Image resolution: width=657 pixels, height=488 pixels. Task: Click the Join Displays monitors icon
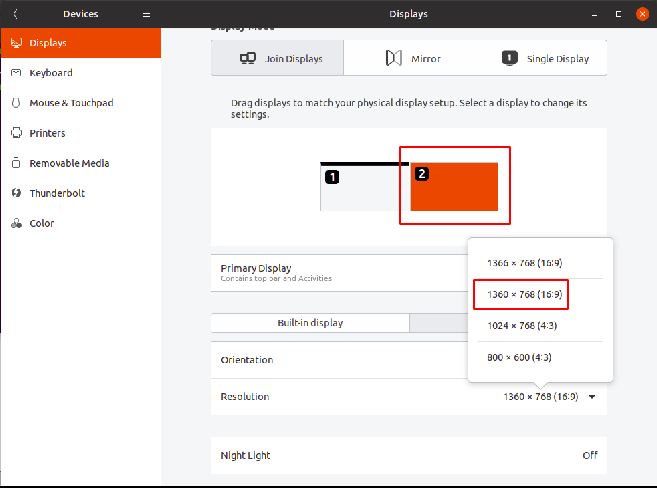click(x=248, y=58)
